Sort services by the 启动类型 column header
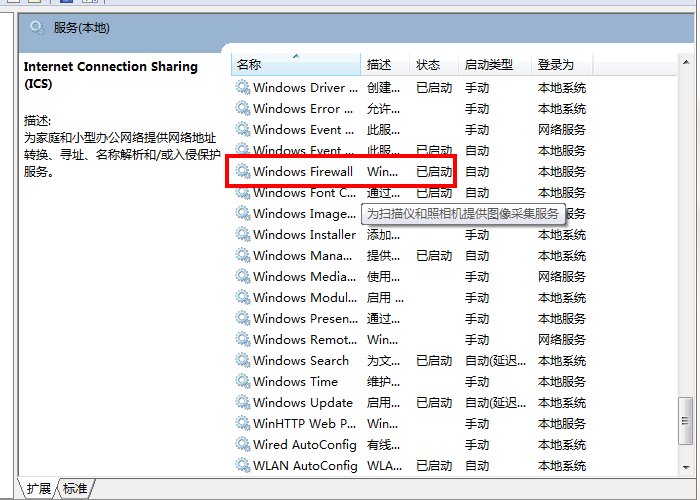The width and height of the screenshot is (700, 500). pos(495,65)
